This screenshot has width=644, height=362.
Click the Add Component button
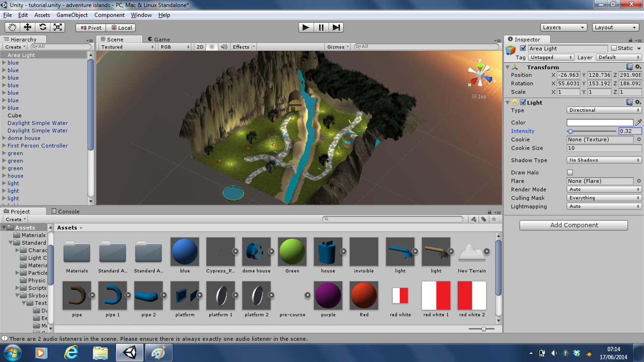pyautogui.click(x=574, y=225)
